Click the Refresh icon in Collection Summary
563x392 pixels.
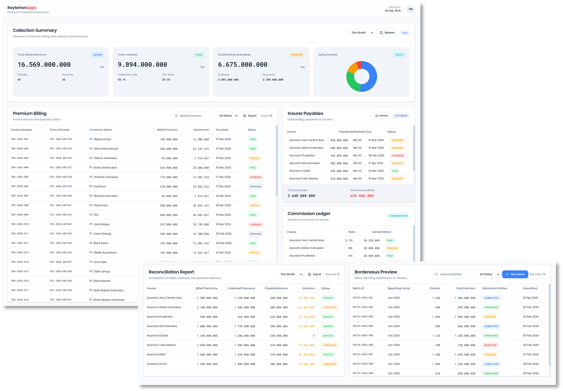click(382, 33)
